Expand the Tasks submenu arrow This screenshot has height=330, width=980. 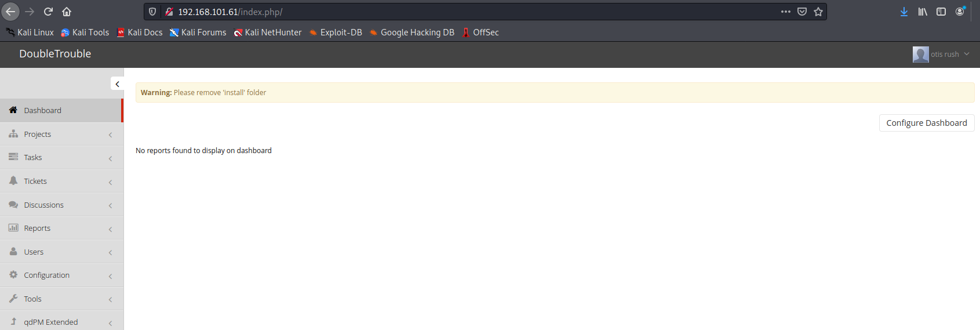click(x=110, y=158)
